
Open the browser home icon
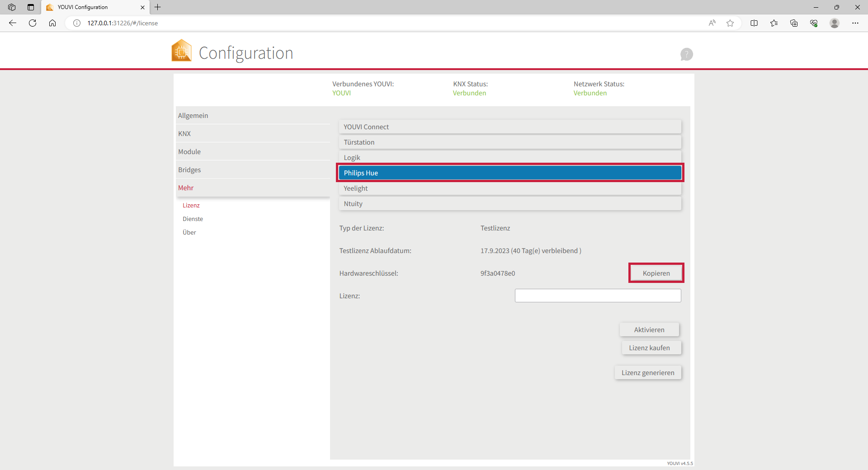coord(52,23)
